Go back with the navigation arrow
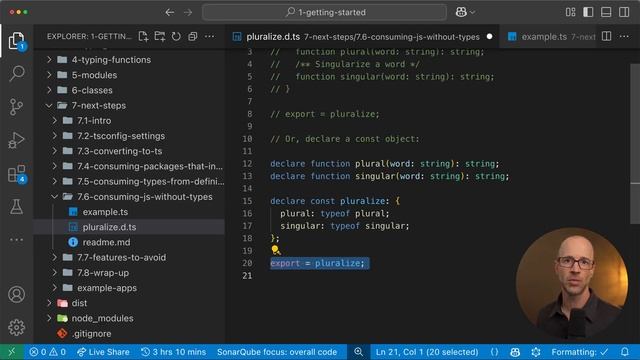 (170, 12)
